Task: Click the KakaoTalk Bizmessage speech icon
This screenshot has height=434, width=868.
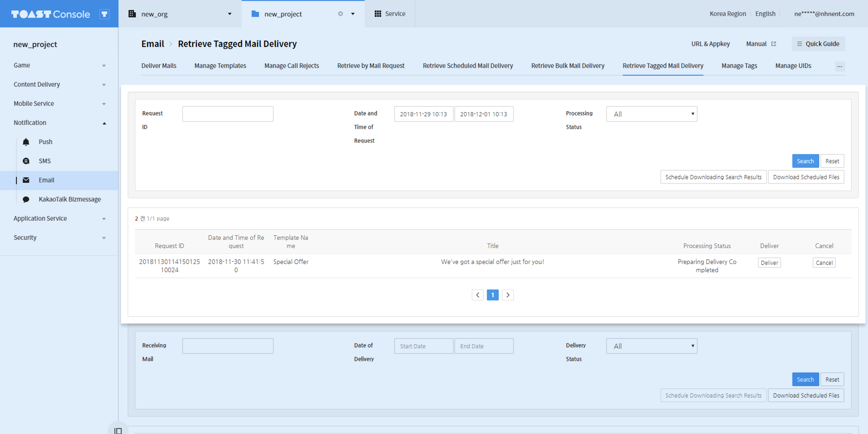Action: pos(26,199)
